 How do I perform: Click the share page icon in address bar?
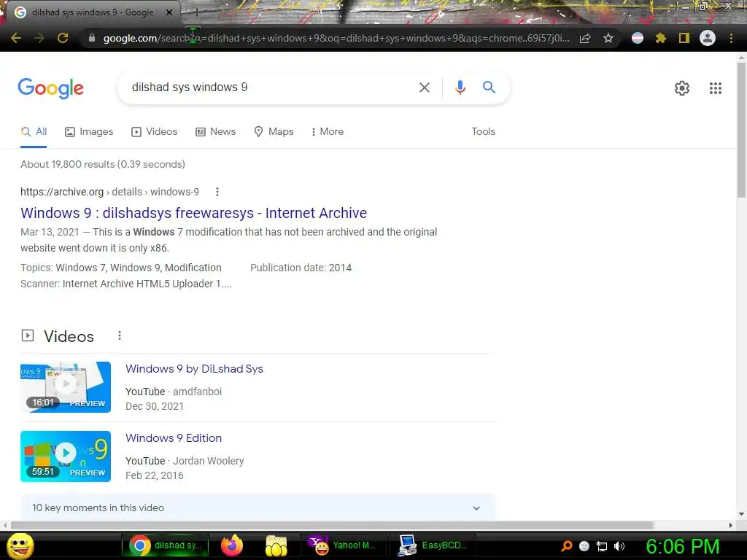(585, 38)
